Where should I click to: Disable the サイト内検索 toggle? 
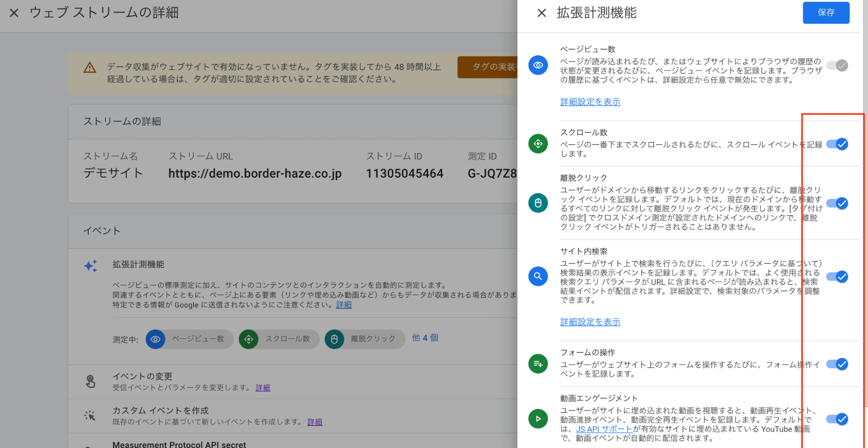(837, 276)
